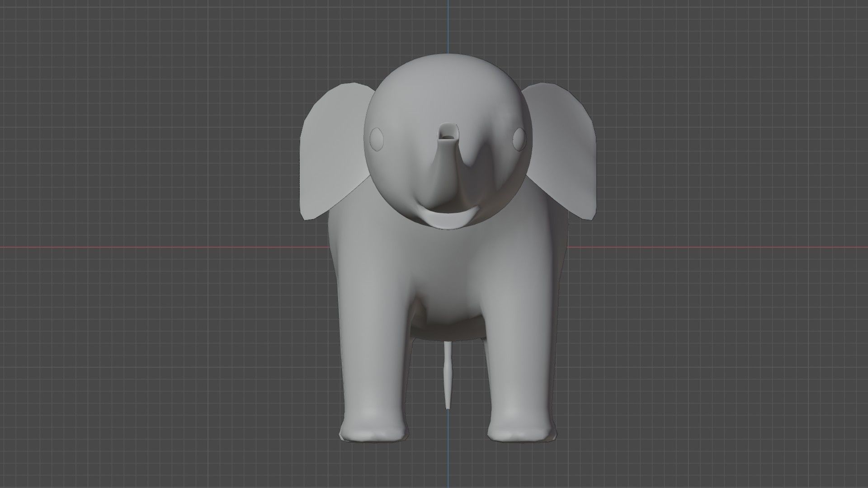The width and height of the screenshot is (868, 488).
Task: Click the elephant's eye on the right side
Action: [x=520, y=139]
